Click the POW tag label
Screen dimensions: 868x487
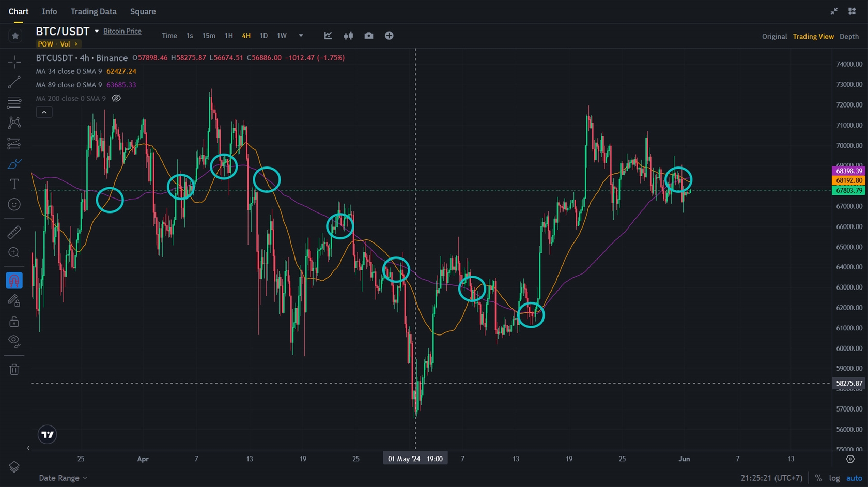coord(45,44)
